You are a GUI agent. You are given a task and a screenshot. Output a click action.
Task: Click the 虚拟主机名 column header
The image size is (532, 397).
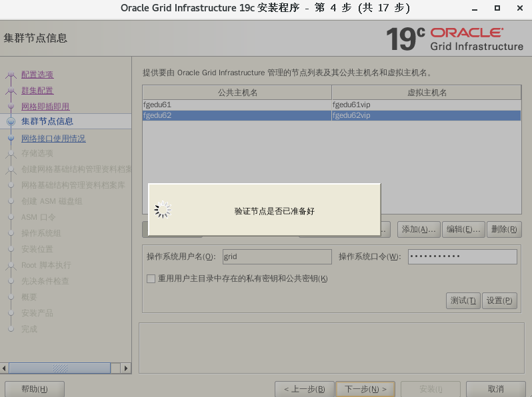click(427, 93)
